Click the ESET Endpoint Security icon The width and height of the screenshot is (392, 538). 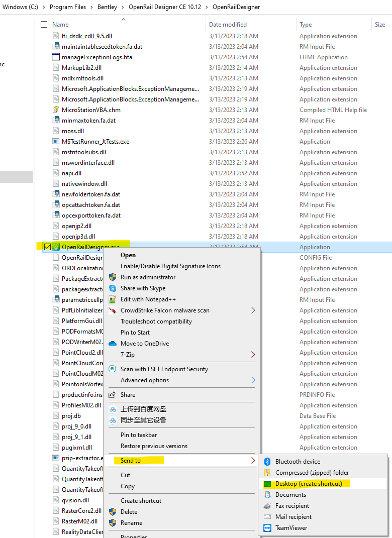point(113,369)
